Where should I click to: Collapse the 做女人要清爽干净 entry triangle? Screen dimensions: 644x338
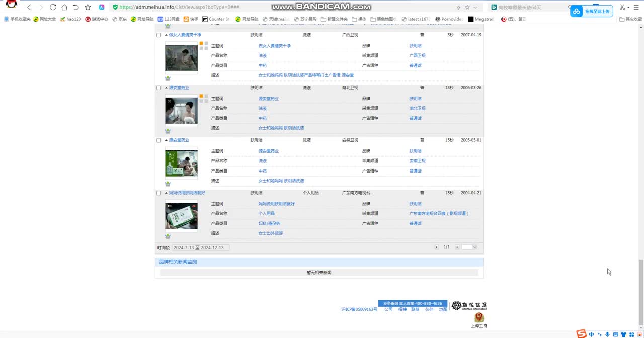(166, 35)
